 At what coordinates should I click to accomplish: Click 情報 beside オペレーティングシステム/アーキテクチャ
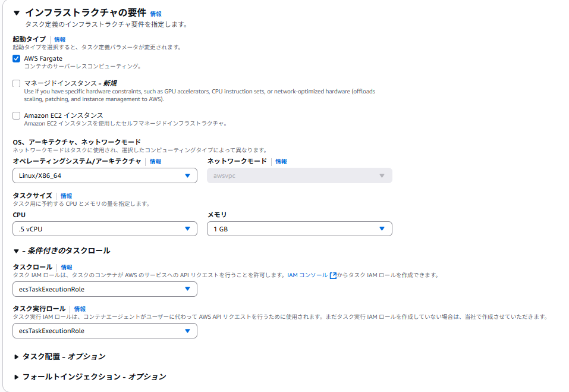tap(155, 162)
